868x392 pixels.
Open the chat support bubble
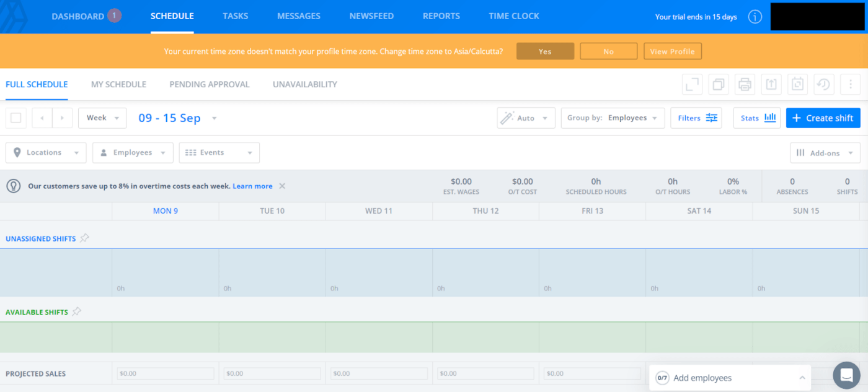[x=846, y=374]
